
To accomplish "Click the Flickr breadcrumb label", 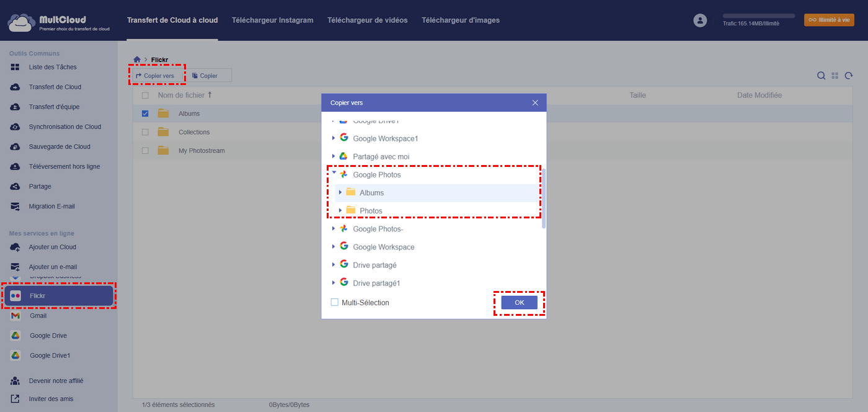I will 160,60.
